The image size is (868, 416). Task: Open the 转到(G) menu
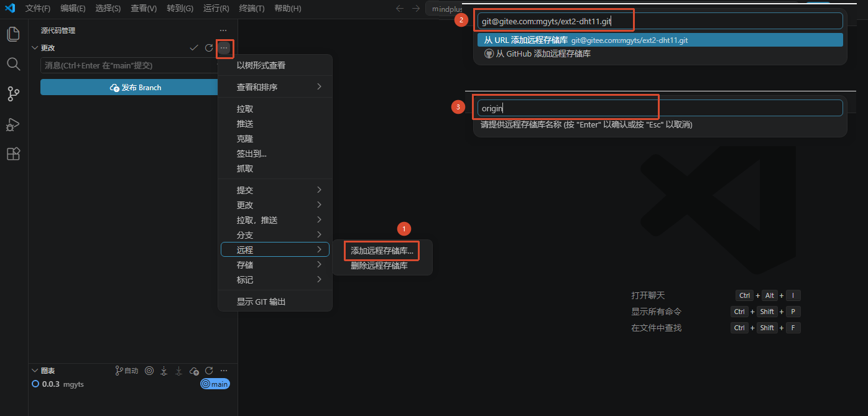(180, 9)
